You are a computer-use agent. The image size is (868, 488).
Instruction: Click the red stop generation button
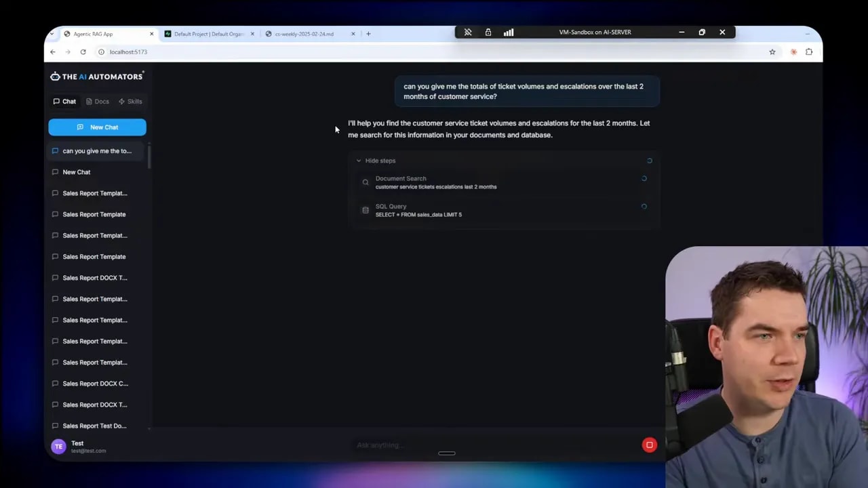pyautogui.click(x=649, y=445)
